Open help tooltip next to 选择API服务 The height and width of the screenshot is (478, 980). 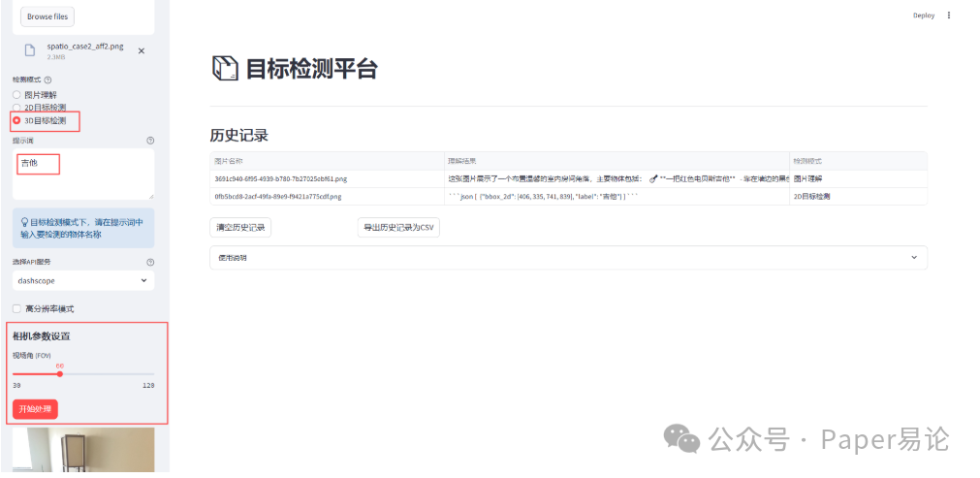[x=150, y=263]
